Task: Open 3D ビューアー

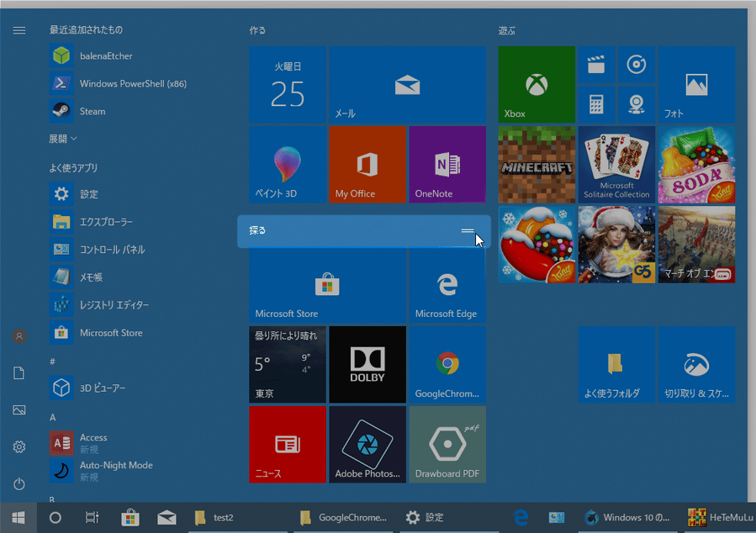Action: pyautogui.click(x=87, y=388)
